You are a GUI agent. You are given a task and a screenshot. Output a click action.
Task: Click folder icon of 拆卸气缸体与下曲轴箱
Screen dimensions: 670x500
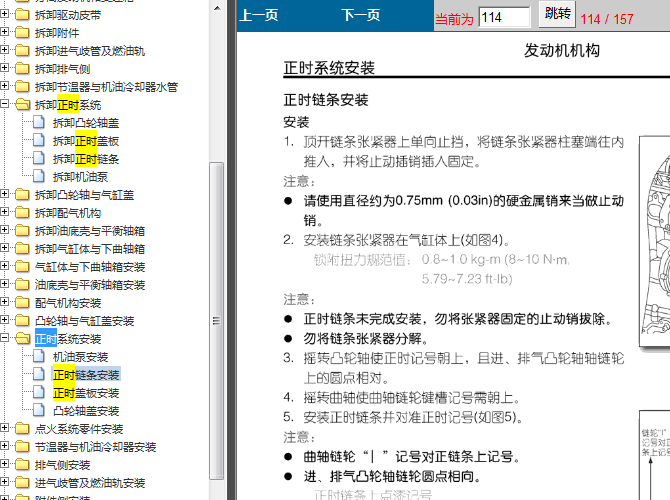[x=22, y=248]
